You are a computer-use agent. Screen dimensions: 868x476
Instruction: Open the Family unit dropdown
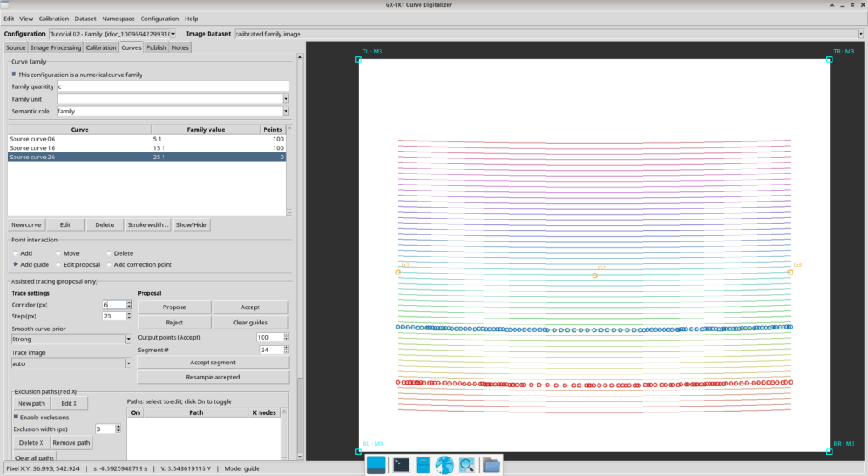click(x=286, y=99)
